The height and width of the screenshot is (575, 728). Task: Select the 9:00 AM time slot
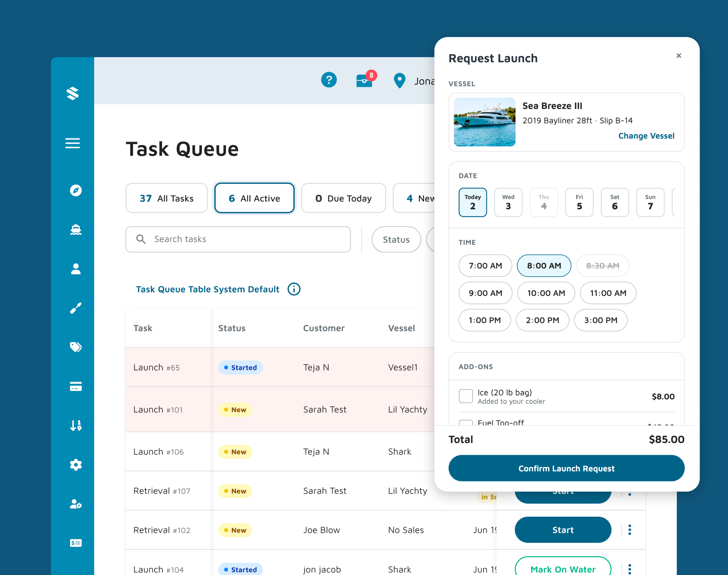tap(485, 293)
